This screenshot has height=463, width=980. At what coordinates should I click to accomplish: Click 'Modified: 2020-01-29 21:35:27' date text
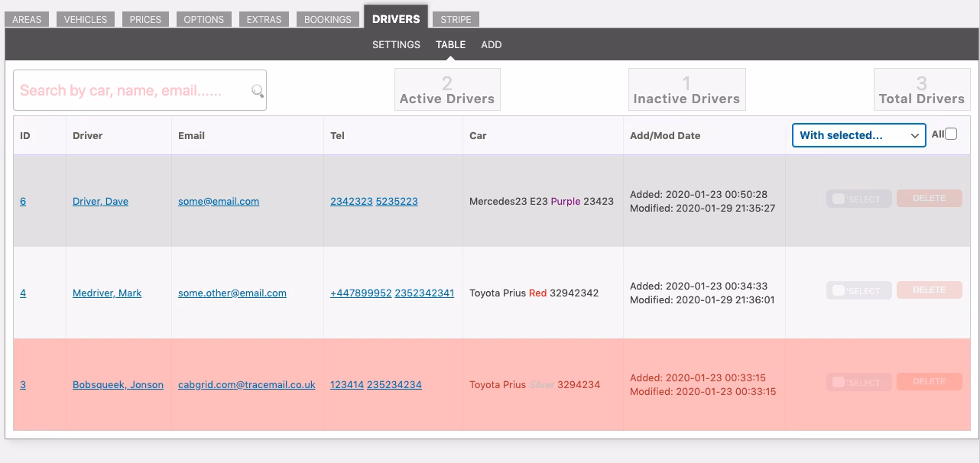point(703,208)
